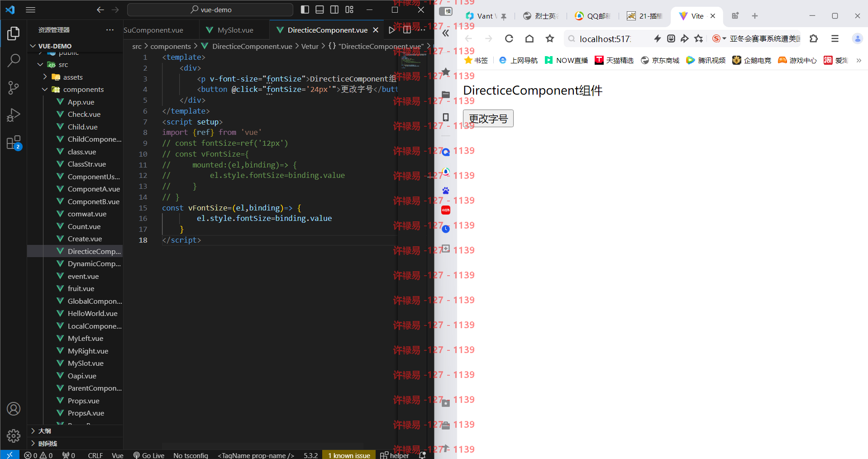This screenshot has width=868, height=459.
Task: Collapse browser sidebar double-chevron
Action: pyautogui.click(x=446, y=33)
